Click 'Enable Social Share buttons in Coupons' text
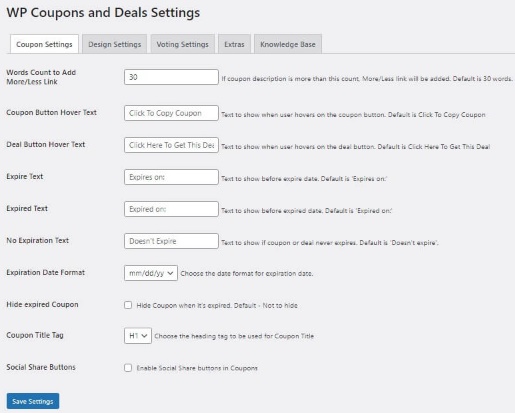515x413 pixels. [x=197, y=368]
